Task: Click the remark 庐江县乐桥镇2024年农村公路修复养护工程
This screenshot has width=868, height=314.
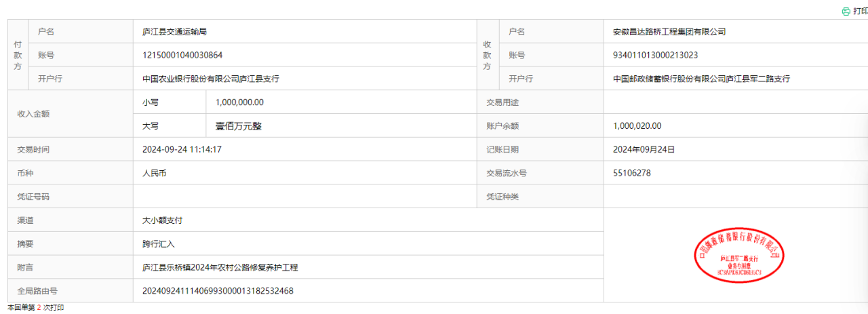Action: (x=220, y=267)
